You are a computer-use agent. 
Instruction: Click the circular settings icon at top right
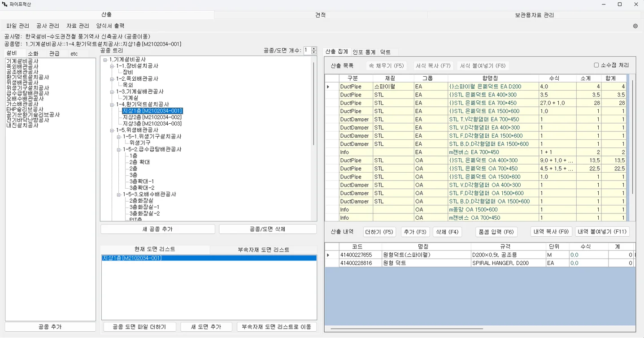635,26
